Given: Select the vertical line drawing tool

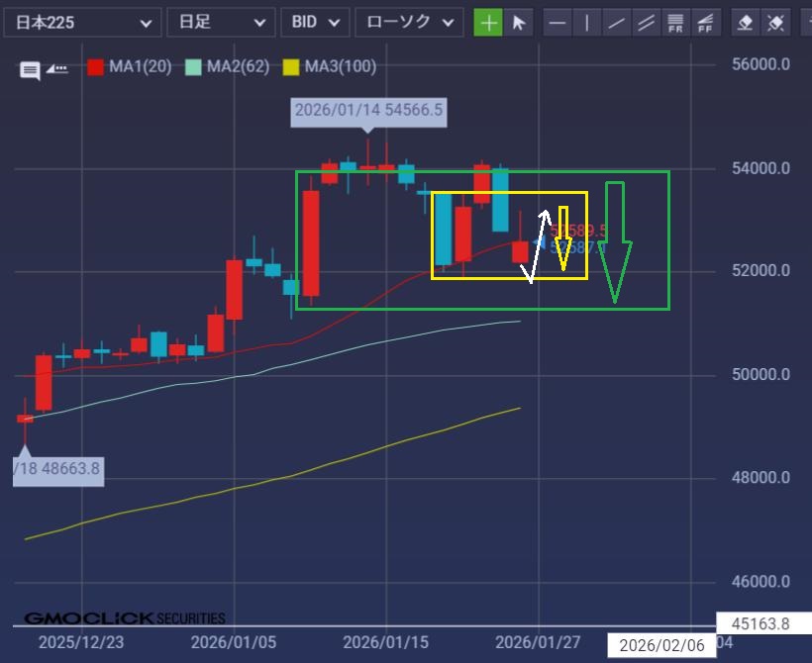Looking at the screenshot, I should [x=587, y=22].
